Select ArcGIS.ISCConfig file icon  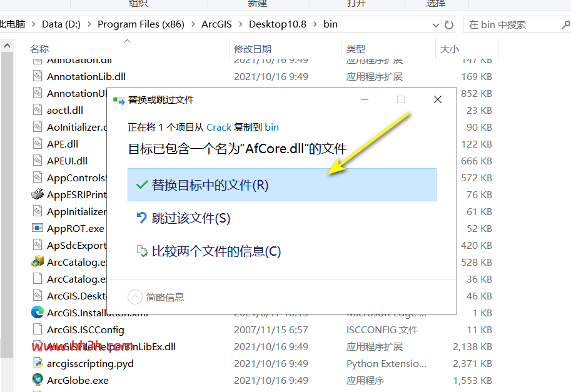pyautogui.click(x=38, y=329)
